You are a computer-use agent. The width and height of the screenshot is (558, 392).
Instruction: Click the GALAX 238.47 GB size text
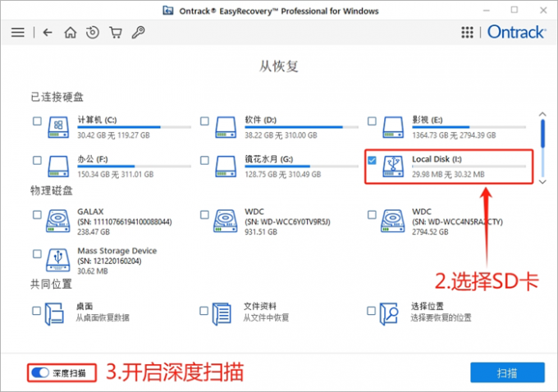click(x=94, y=232)
